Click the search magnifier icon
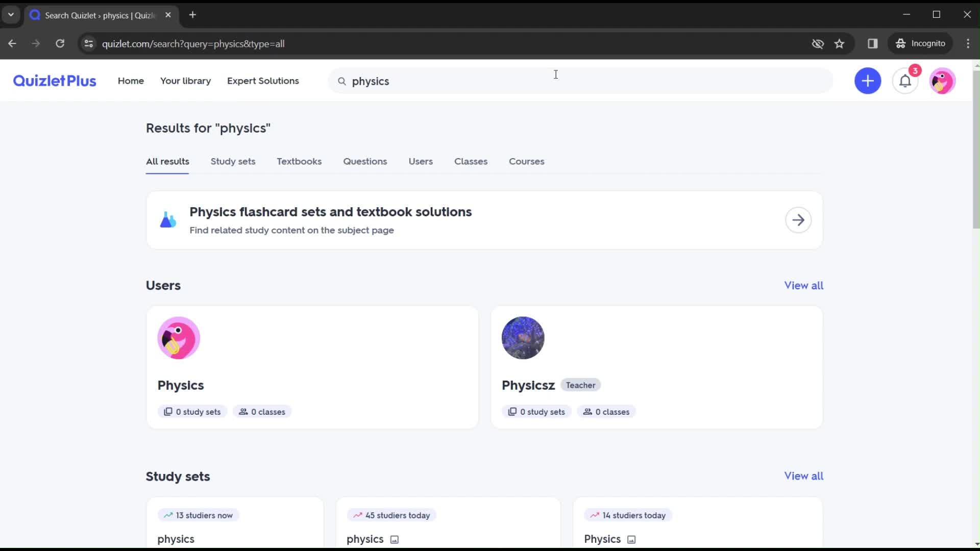This screenshot has height=551, width=980. tap(342, 81)
